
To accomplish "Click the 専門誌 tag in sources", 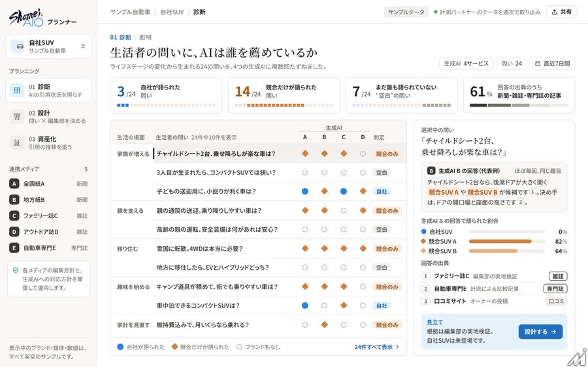I will pyautogui.click(x=555, y=289).
